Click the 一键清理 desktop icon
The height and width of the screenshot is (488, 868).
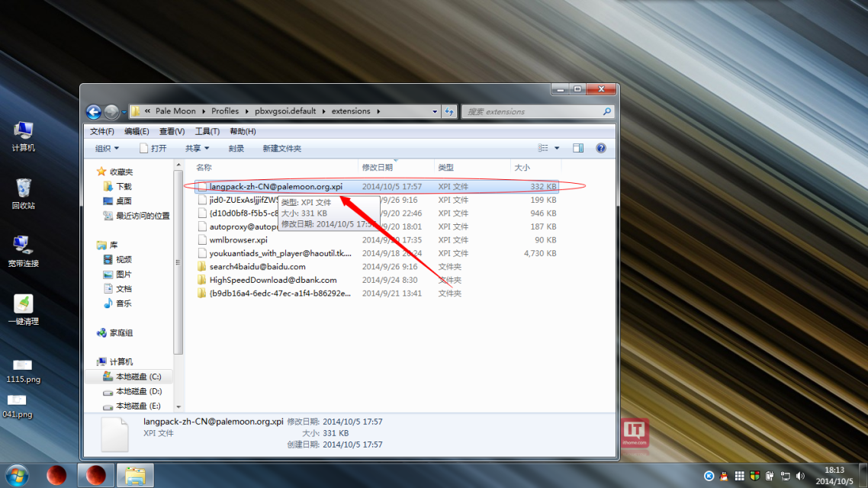tap(23, 310)
